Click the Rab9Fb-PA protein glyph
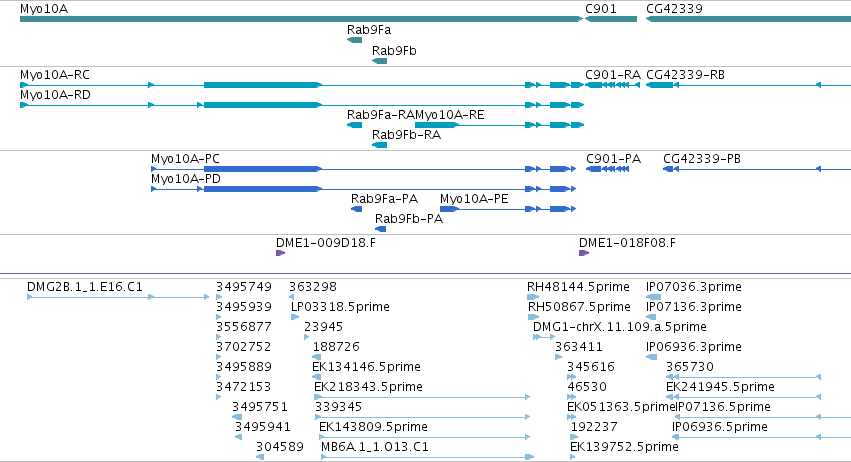 coord(380,229)
